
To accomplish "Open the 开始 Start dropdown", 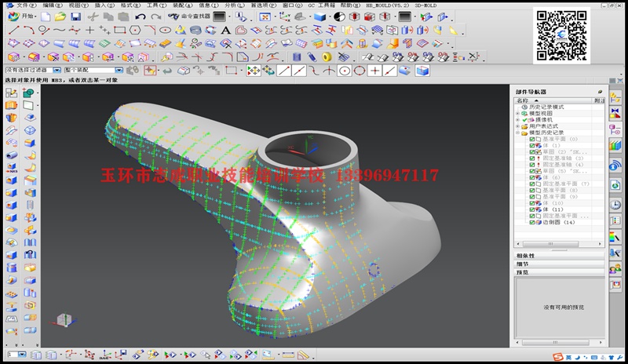I will pos(22,16).
